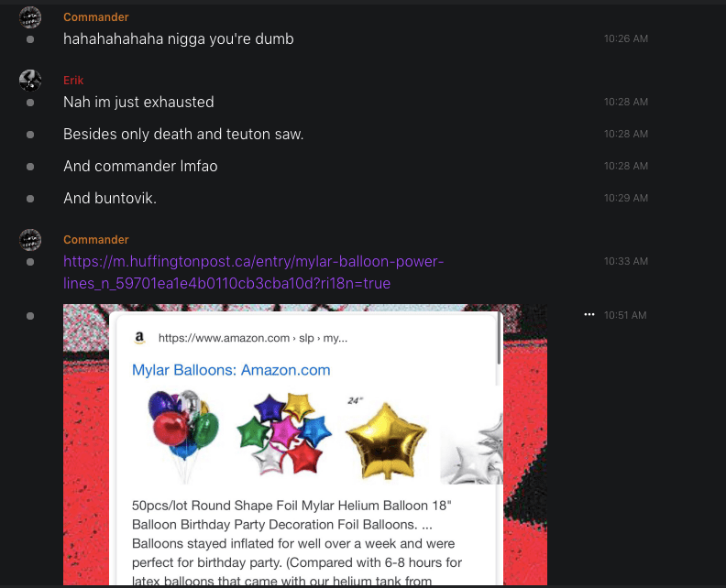Open the three-dots menu beside 10:51 AM

click(x=588, y=314)
